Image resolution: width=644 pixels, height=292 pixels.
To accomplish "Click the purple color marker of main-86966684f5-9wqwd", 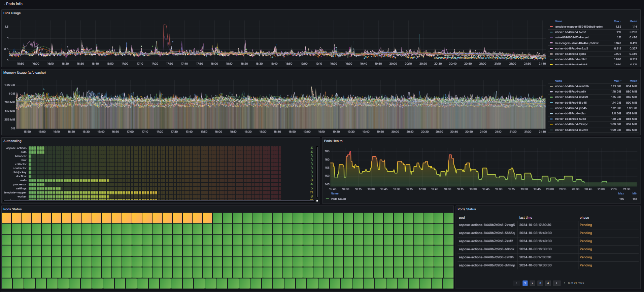I will pyautogui.click(x=551, y=37).
